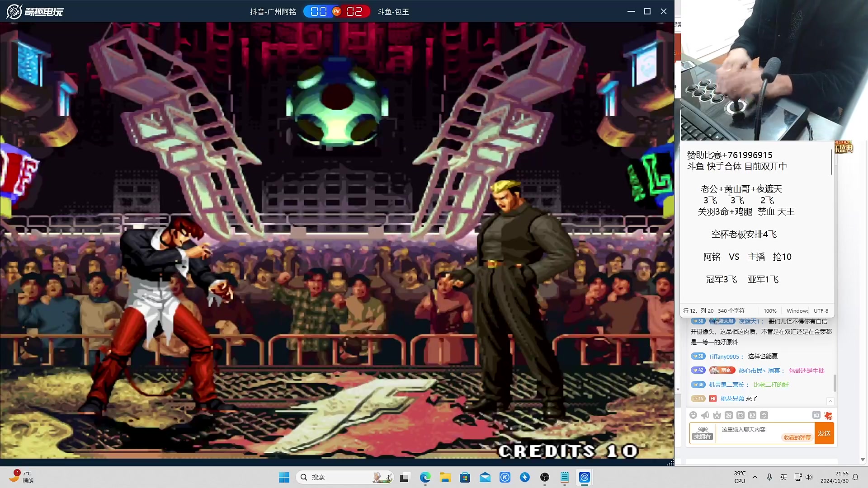Close the 奇趣电玩 game window
This screenshot has width=868, height=488.
point(664,11)
